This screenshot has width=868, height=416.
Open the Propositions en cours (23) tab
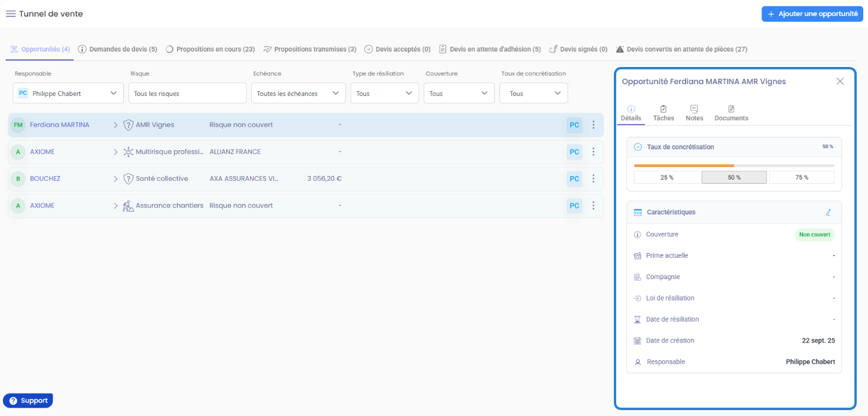(x=210, y=49)
